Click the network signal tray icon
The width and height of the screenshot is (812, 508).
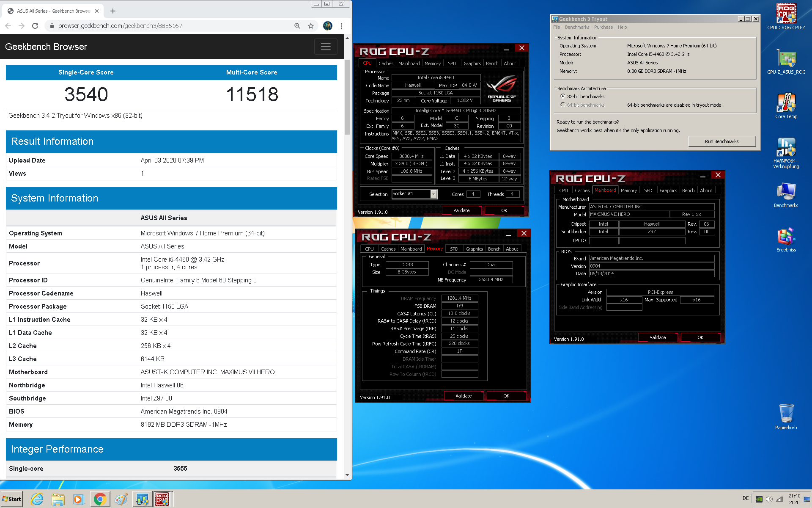click(x=779, y=499)
